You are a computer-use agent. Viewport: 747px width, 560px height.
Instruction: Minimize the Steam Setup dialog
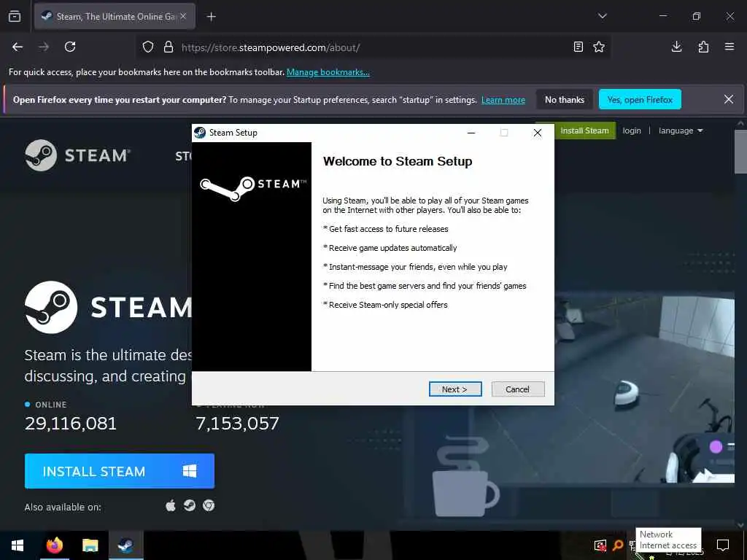pos(471,133)
